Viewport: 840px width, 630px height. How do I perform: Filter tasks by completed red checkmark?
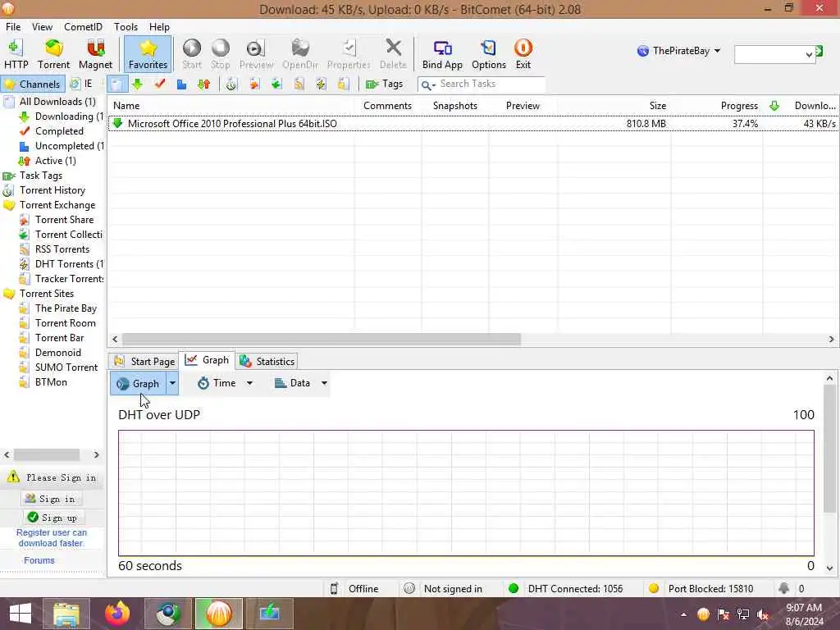160,84
